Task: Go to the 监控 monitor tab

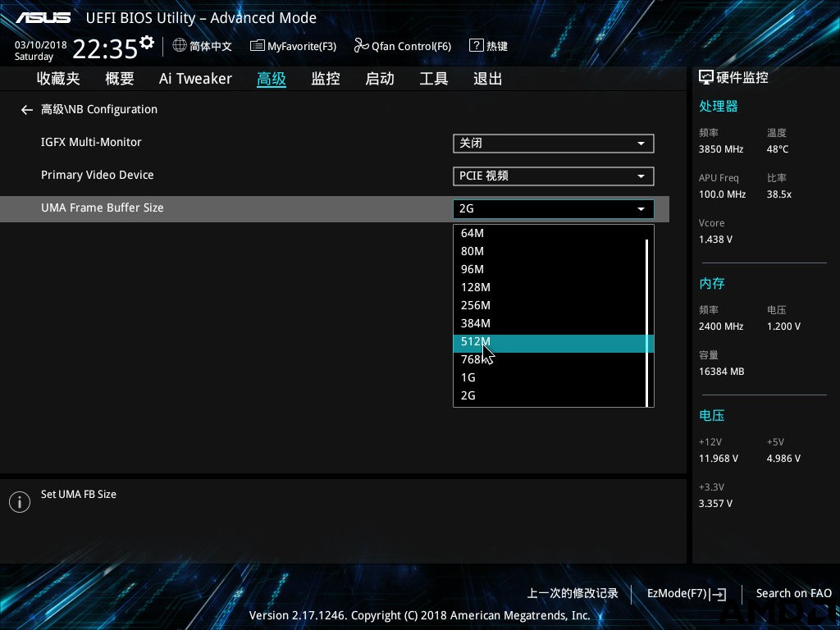Action: pyautogui.click(x=326, y=79)
